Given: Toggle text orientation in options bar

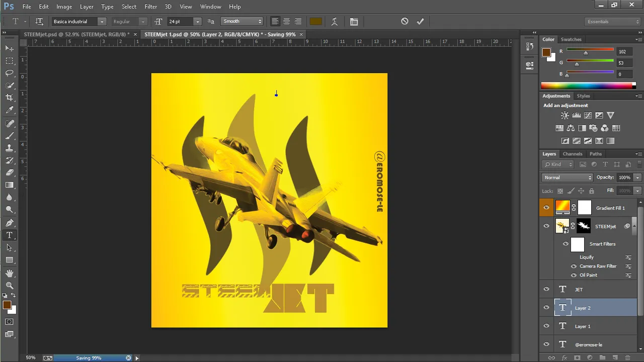Looking at the screenshot, I should (x=39, y=22).
